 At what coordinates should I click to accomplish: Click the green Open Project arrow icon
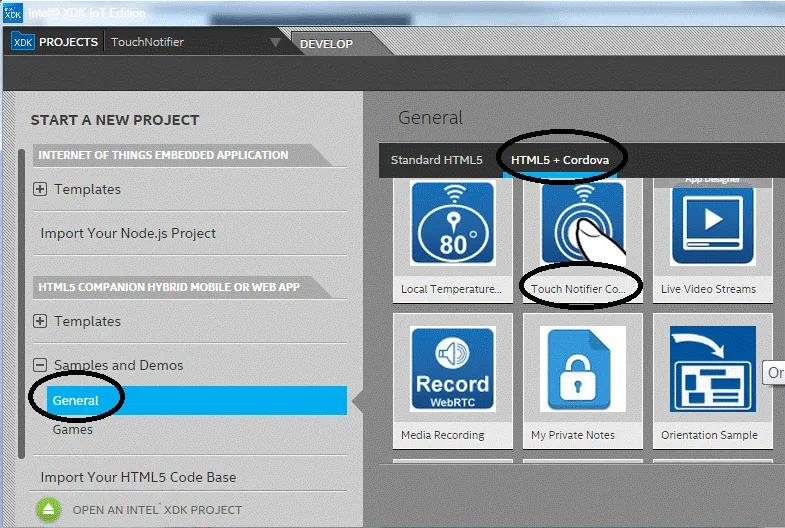coord(50,509)
